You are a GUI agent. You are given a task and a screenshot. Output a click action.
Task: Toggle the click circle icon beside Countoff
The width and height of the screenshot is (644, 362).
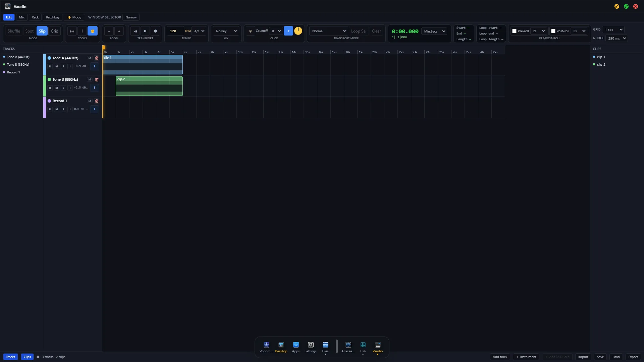(250, 31)
